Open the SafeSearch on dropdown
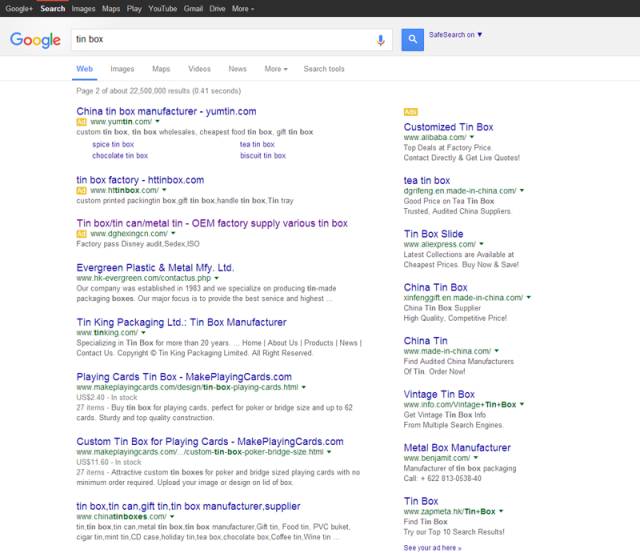This screenshot has width=640, height=553. (x=455, y=35)
